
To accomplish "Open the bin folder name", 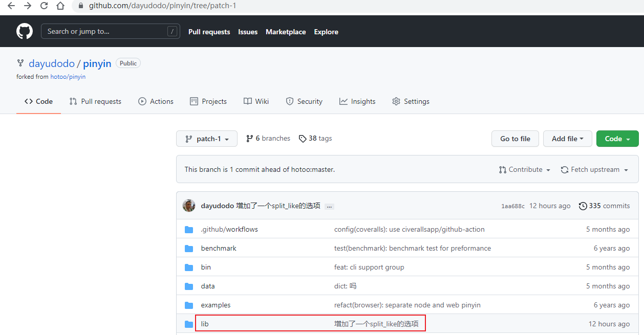I will tap(206, 267).
